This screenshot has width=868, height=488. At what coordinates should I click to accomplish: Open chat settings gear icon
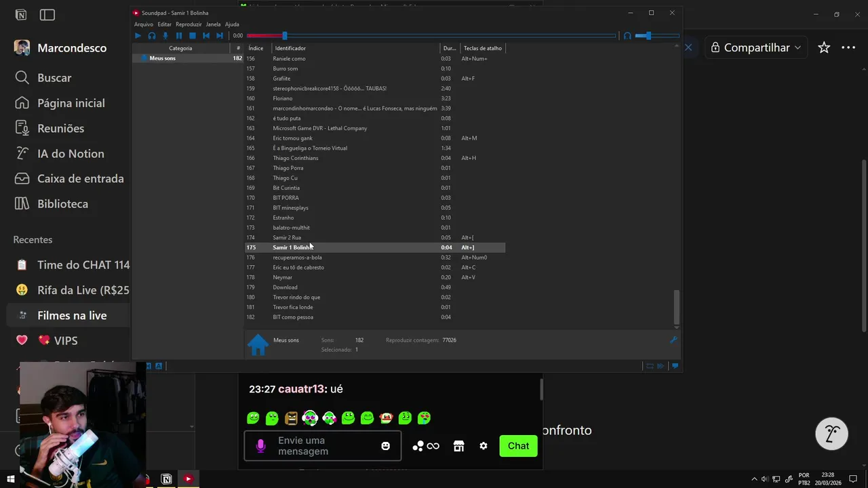(484, 446)
